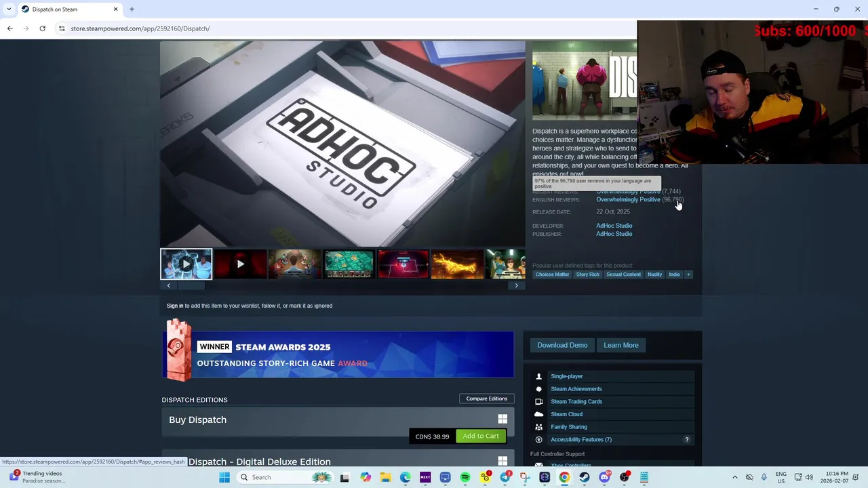The width and height of the screenshot is (868, 488).
Task: Open the Nudity tag
Action: [654, 274]
